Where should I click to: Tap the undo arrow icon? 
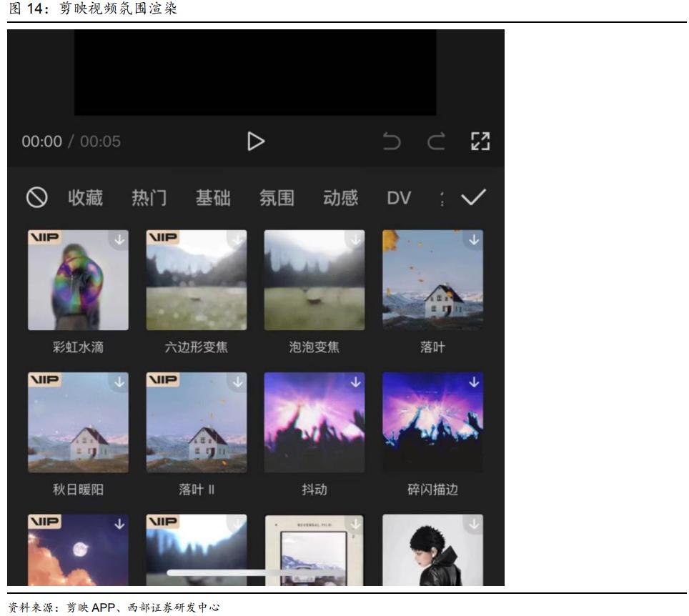[392, 142]
